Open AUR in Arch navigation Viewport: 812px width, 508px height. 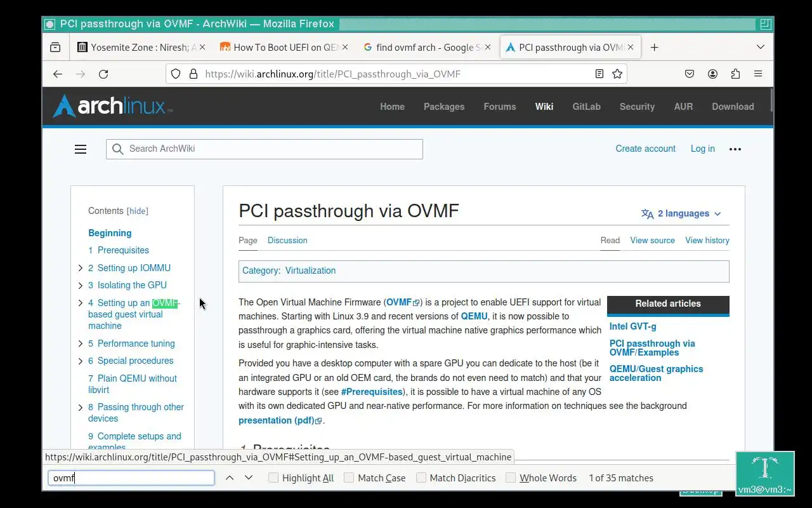tap(683, 107)
